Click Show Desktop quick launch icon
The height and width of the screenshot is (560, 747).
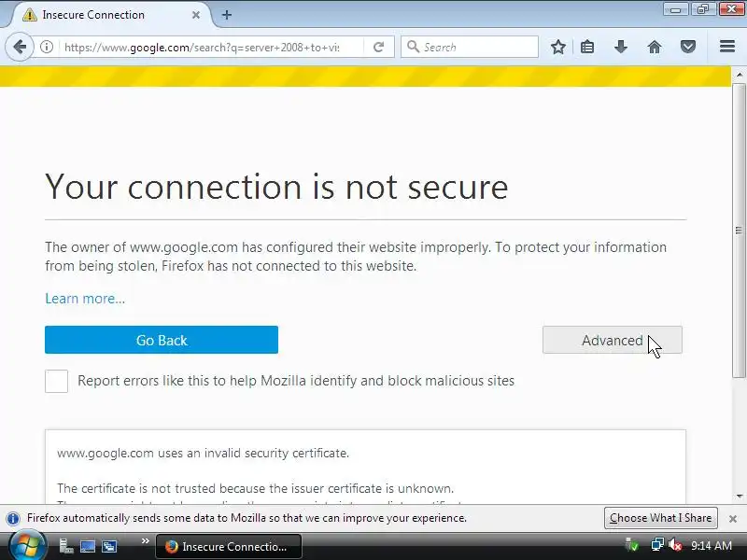coord(88,546)
